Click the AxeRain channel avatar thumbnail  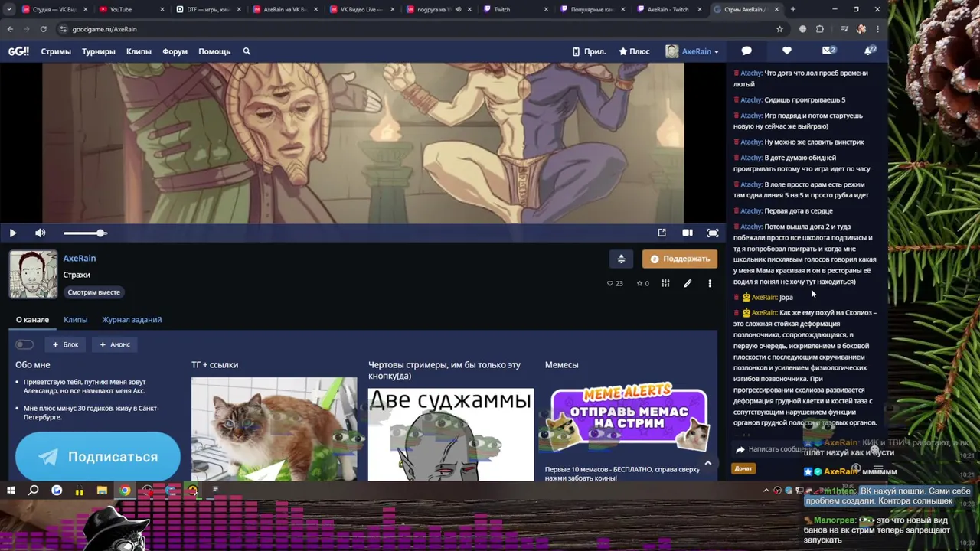(x=33, y=274)
